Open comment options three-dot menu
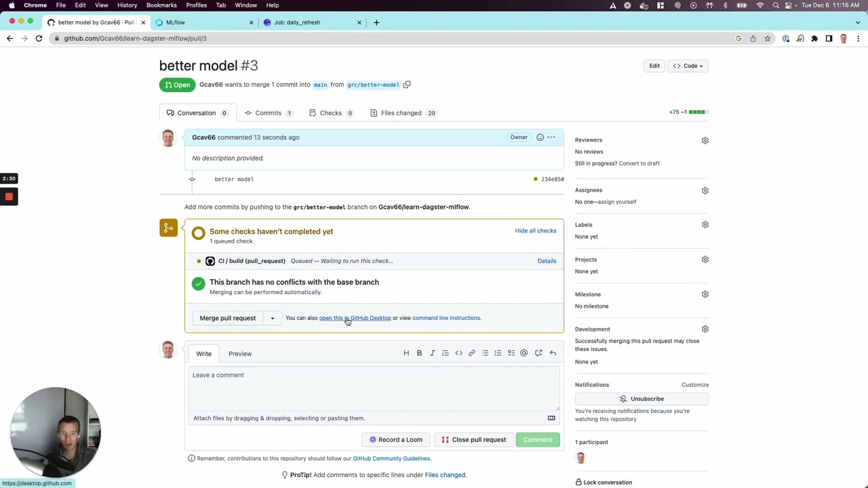Screen dimensions: 868x488 click(551, 138)
